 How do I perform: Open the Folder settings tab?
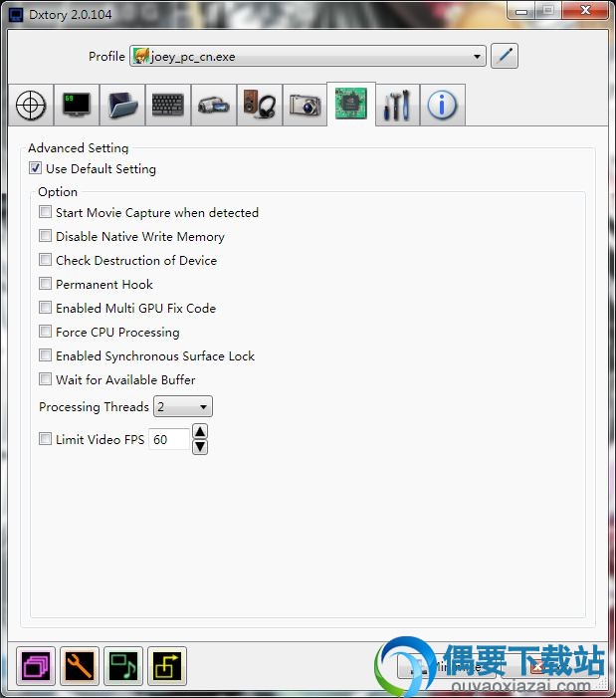coord(122,106)
